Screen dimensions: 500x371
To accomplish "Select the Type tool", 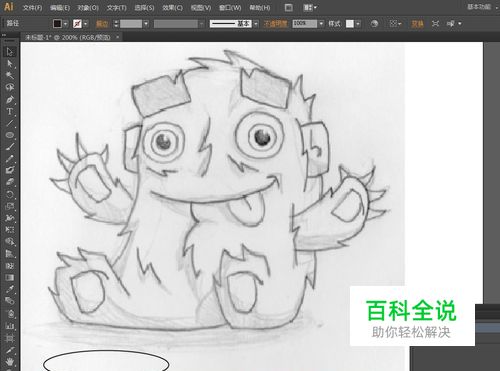I will [x=10, y=111].
